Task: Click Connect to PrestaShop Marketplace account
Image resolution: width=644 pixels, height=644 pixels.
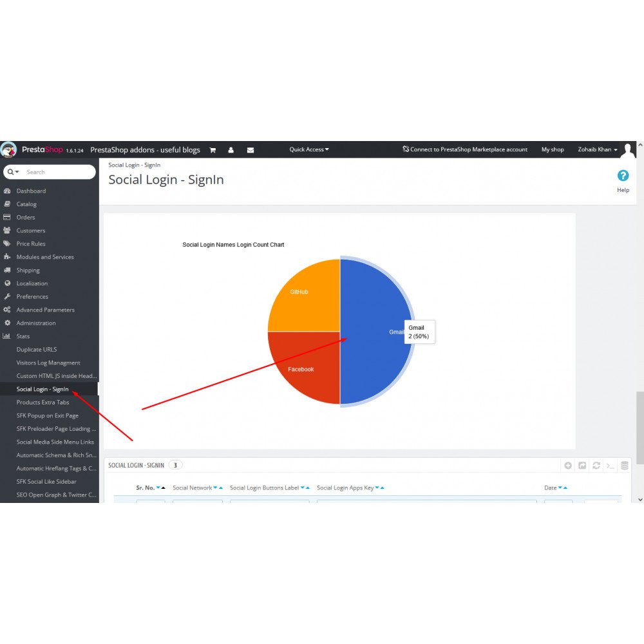Action: click(x=468, y=149)
